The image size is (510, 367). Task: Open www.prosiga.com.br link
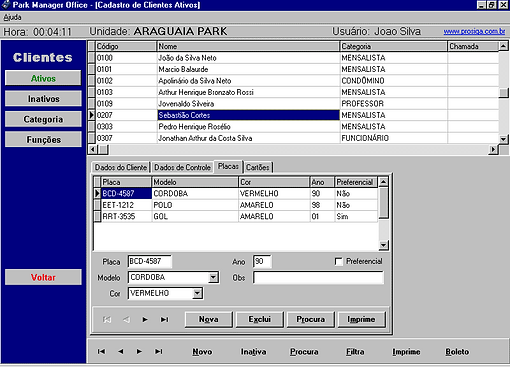pyautogui.click(x=474, y=31)
